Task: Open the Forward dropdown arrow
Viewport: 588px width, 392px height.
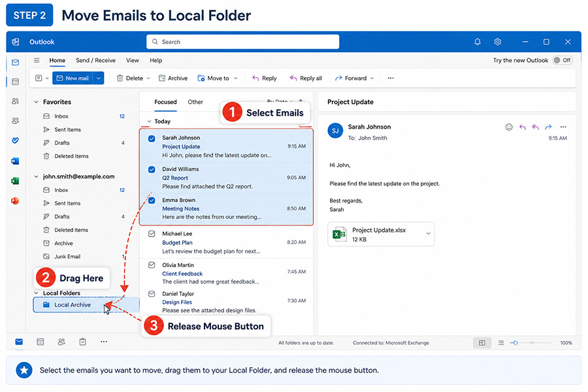Action: (x=372, y=78)
